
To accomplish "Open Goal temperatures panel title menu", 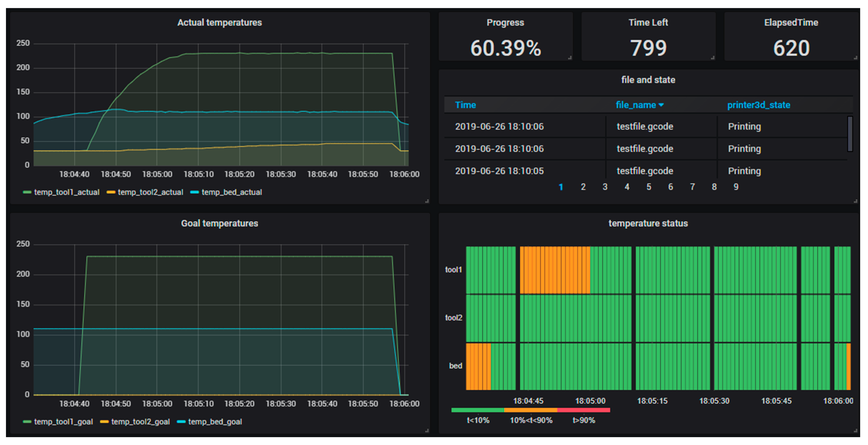I will pyautogui.click(x=219, y=223).
